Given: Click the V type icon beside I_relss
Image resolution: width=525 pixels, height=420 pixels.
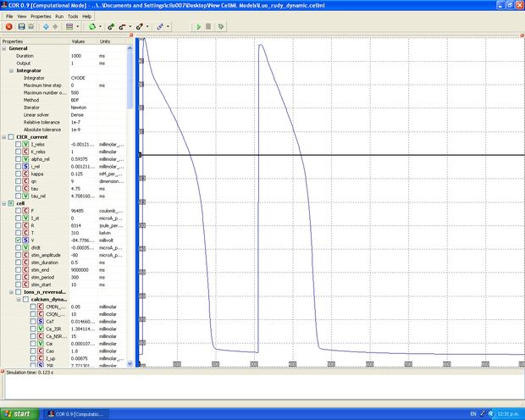Looking at the screenshot, I should (25, 144).
